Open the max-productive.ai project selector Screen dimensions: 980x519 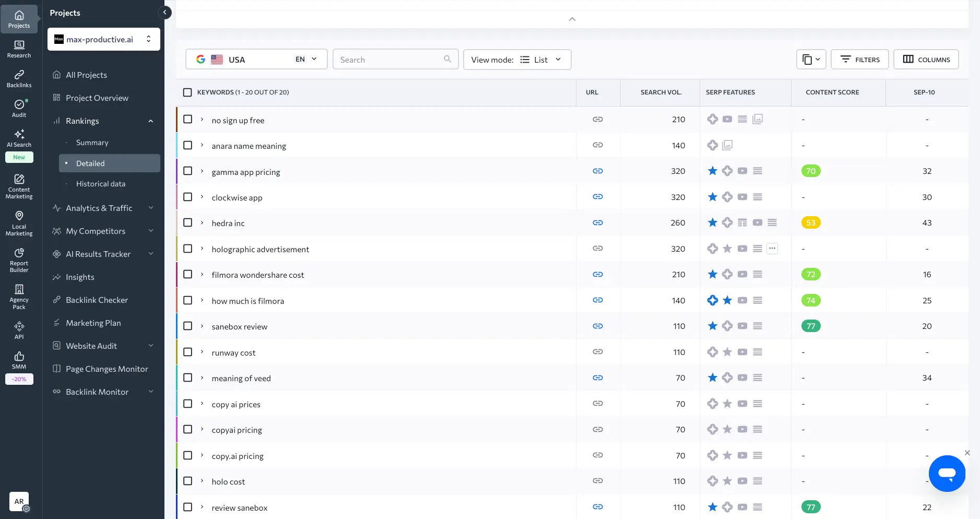[x=104, y=39]
